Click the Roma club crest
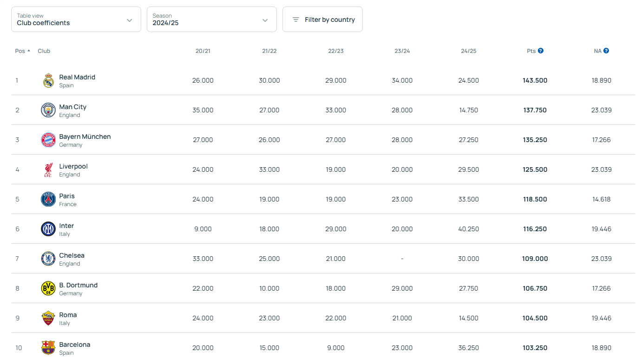 (48, 318)
